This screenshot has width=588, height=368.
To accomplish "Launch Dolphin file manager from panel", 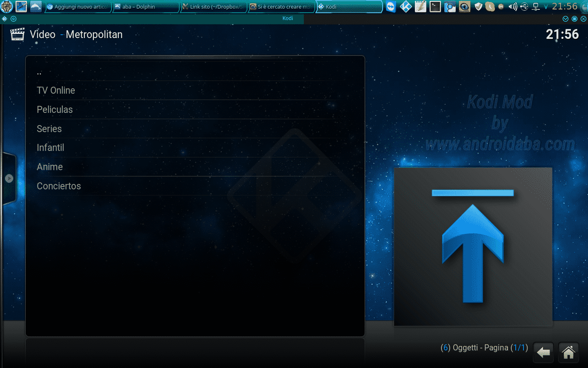I will coord(36,7).
